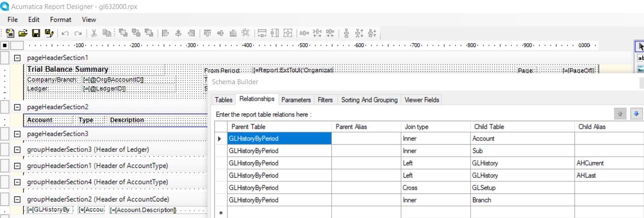Select the Join type cell 'Cross'

[x=436, y=188]
